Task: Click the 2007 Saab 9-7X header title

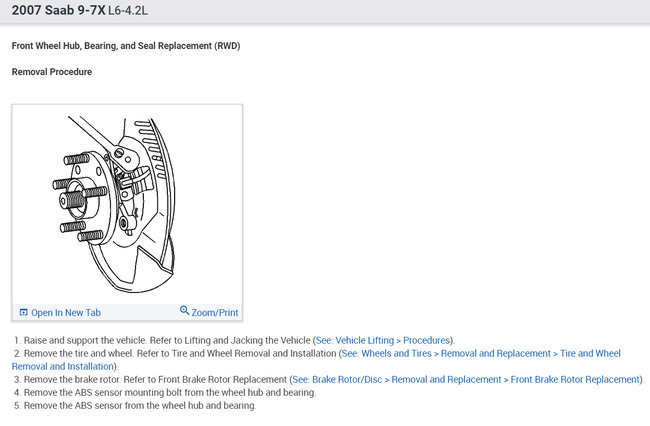Action: (58, 10)
